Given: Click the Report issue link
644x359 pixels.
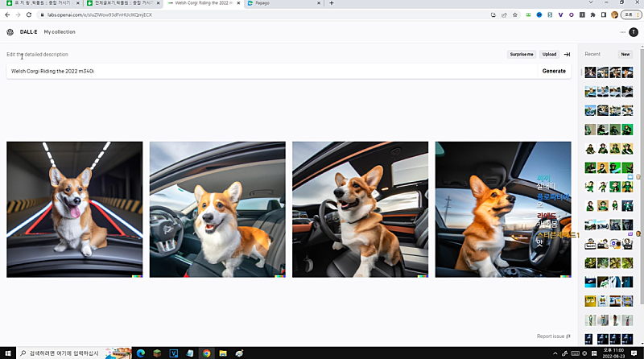Looking at the screenshot, I should [553, 336].
